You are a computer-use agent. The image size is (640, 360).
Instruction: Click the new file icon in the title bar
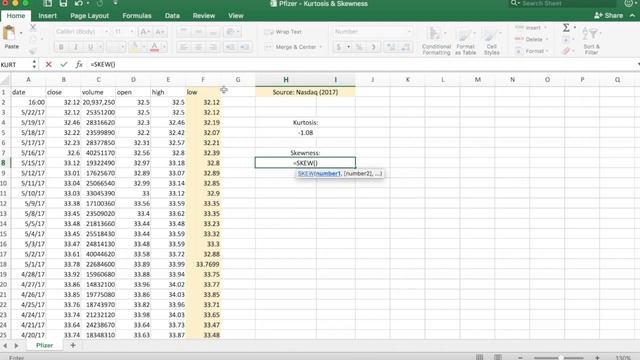47,4
